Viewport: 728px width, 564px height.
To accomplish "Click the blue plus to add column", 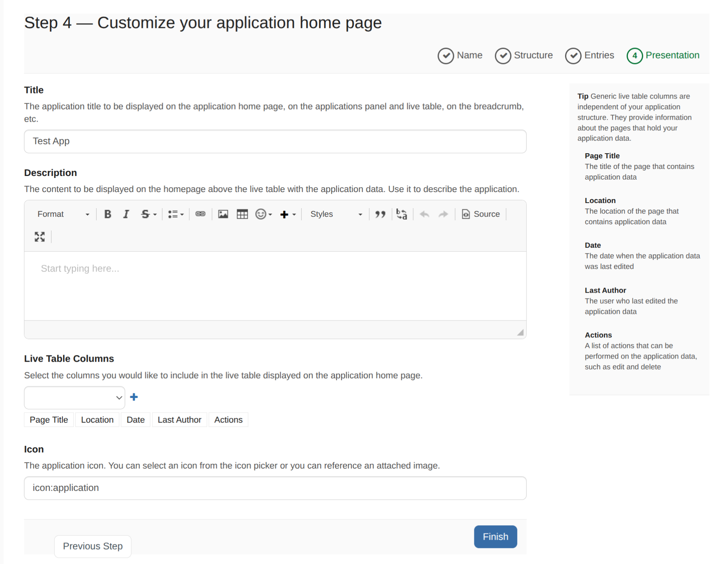I will 134,397.
